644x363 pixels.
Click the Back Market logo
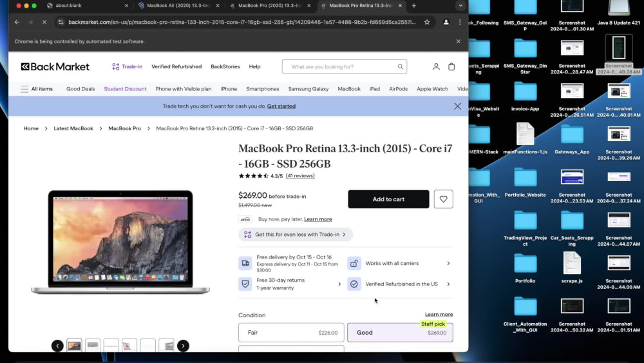click(x=55, y=66)
